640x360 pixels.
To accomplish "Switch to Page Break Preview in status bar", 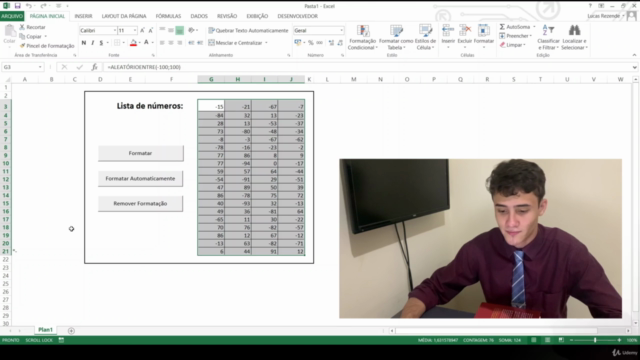I will (561, 340).
